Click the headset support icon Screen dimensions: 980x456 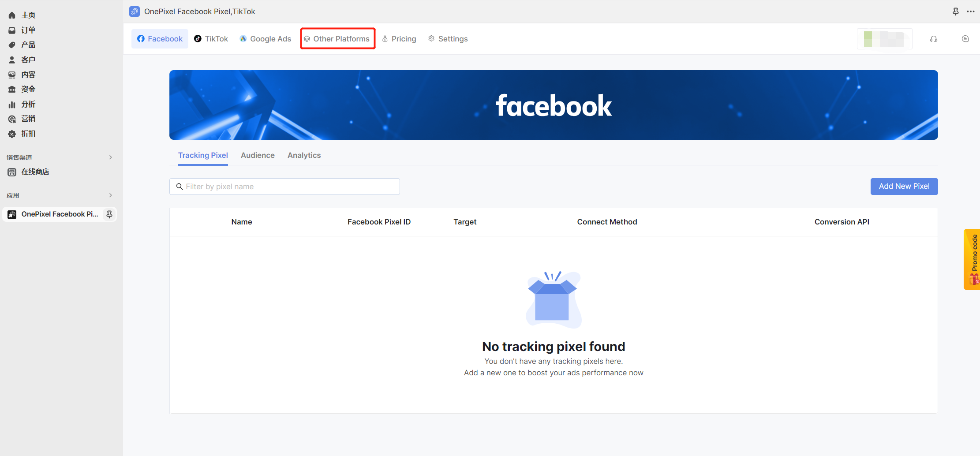pyautogui.click(x=934, y=39)
